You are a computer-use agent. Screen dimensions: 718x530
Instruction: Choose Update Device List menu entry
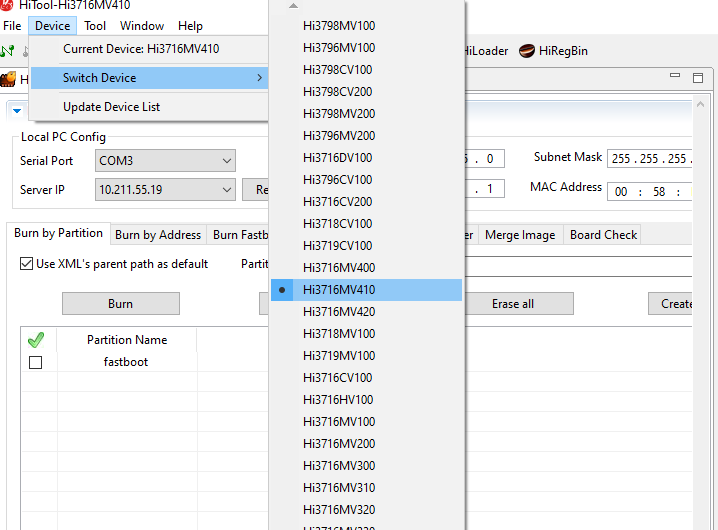click(111, 107)
